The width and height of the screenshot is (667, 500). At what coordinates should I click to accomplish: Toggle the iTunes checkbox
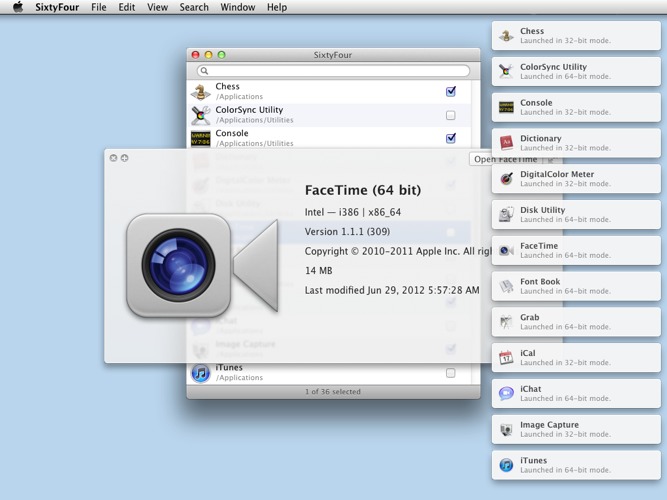tap(451, 373)
